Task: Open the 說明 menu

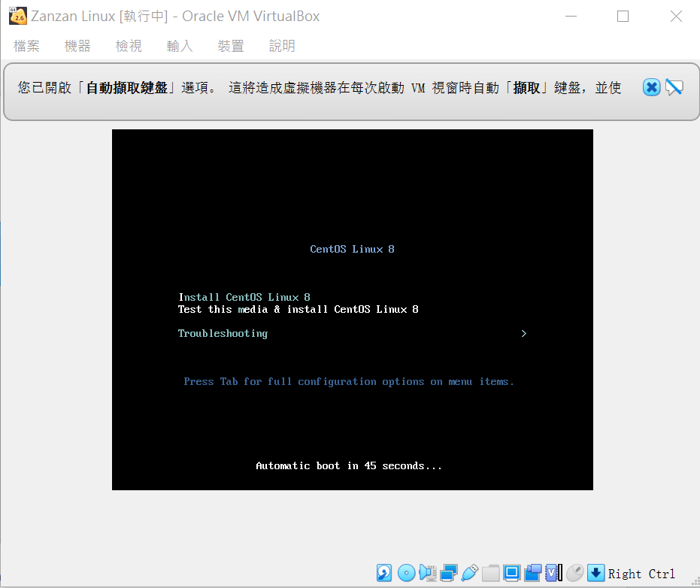Action: [x=282, y=46]
